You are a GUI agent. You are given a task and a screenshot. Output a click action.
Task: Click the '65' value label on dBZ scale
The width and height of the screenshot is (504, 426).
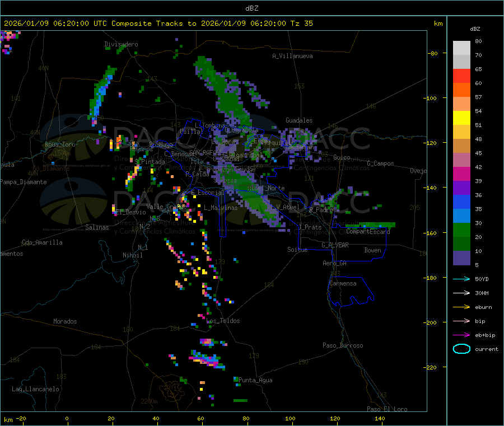(x=478, y=69)
